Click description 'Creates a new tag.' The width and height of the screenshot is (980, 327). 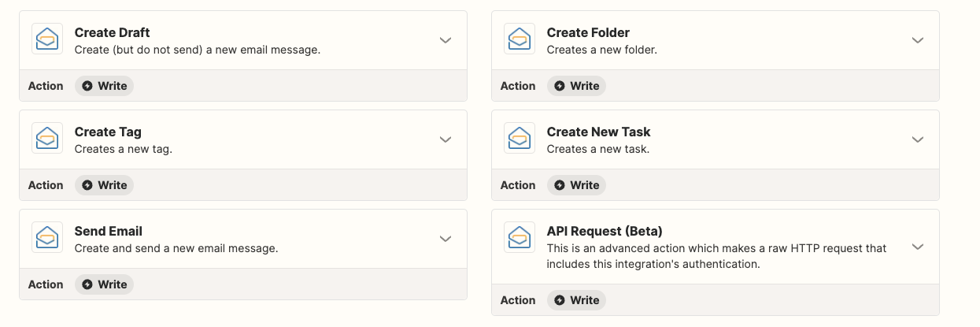(x=124, y=149)
